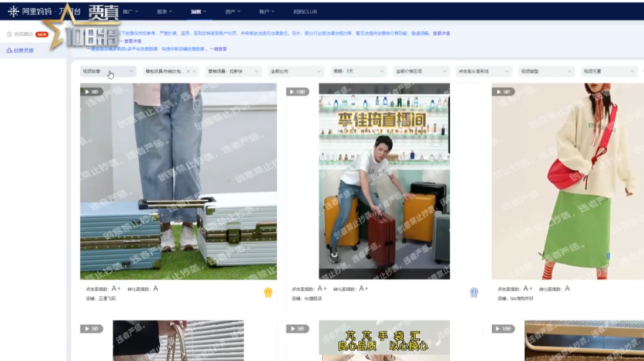Clear the 箱包皮具 category filter with X
Viewport: 644px width, 361px height.
point(189,71)
